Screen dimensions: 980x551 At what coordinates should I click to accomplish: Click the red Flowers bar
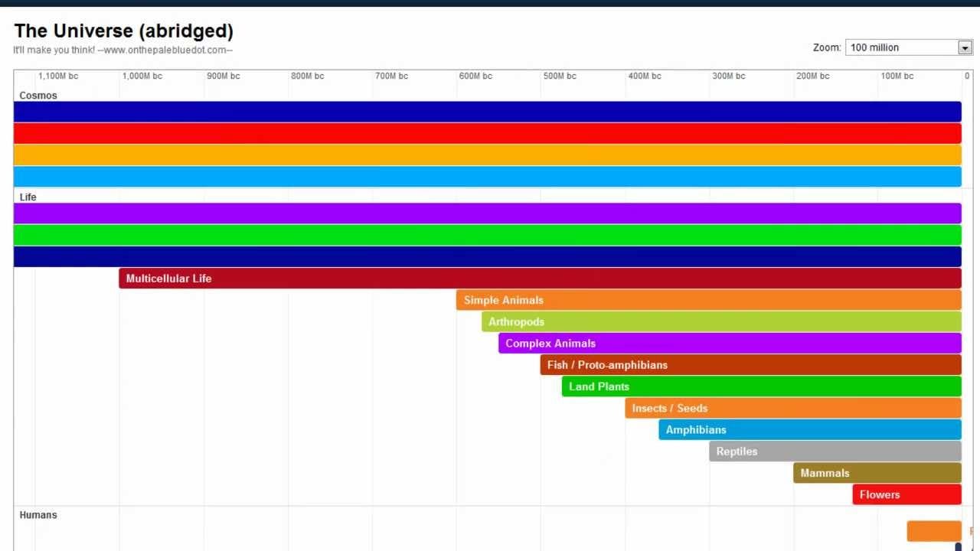tap(906, 494)
